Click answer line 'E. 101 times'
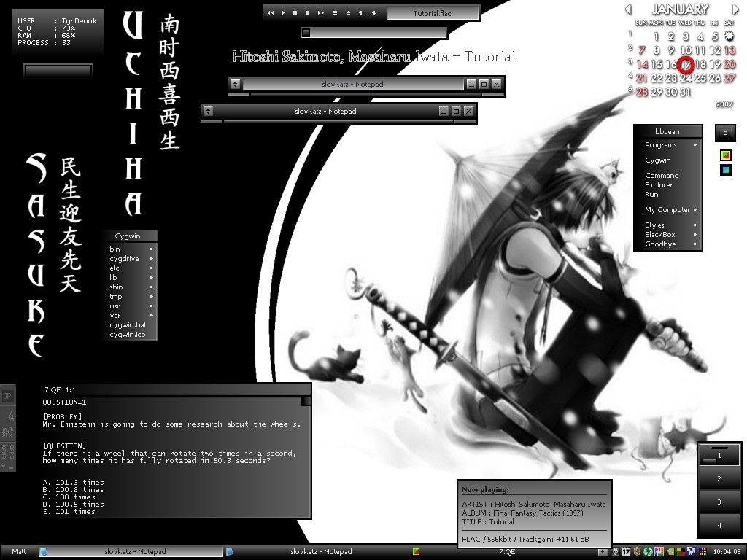Screen dimensions: 747x560 (69, 511)
